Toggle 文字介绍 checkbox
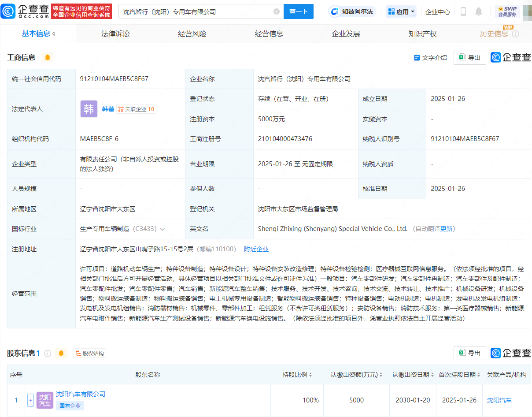Screen dimensions: 532x417 [417, 58]
